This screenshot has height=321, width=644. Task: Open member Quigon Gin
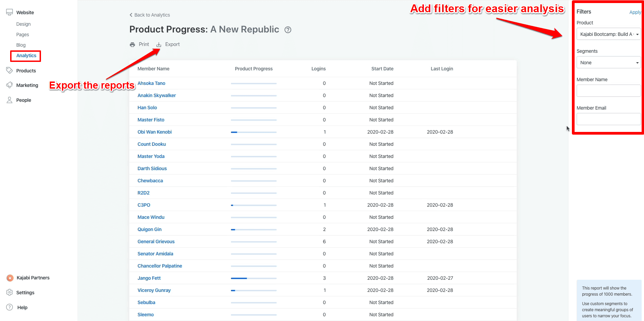click(x=149, y=229)
